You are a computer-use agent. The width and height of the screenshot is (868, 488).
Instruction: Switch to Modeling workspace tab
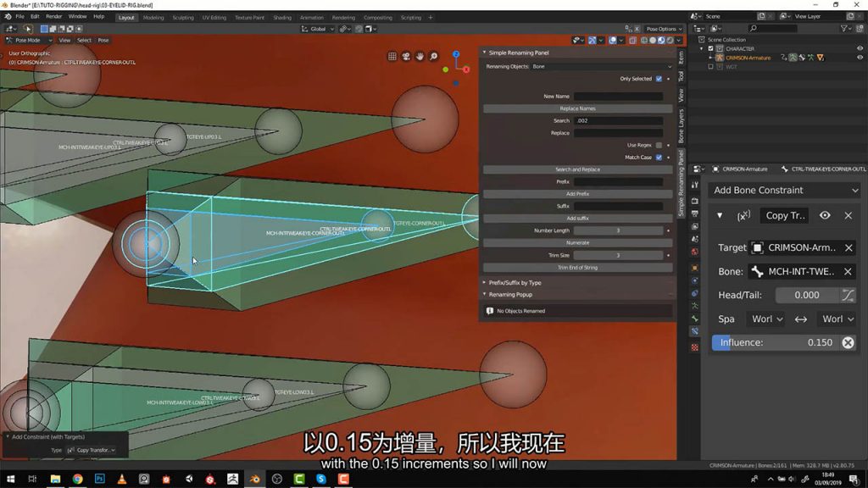coord(153,18)
